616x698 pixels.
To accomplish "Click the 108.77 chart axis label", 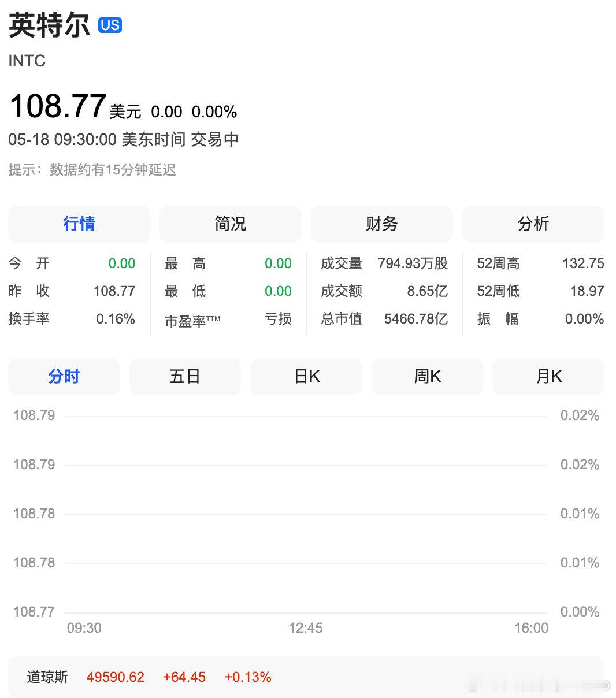I will point(34,611).
